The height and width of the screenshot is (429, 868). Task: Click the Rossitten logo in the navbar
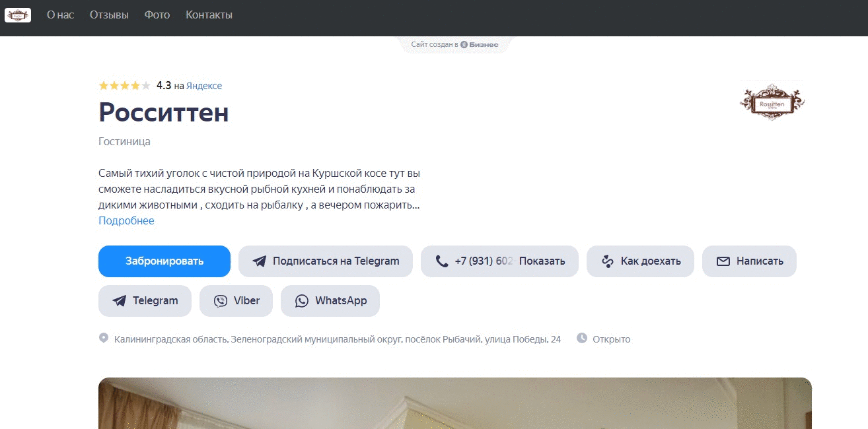click(18, 15)
